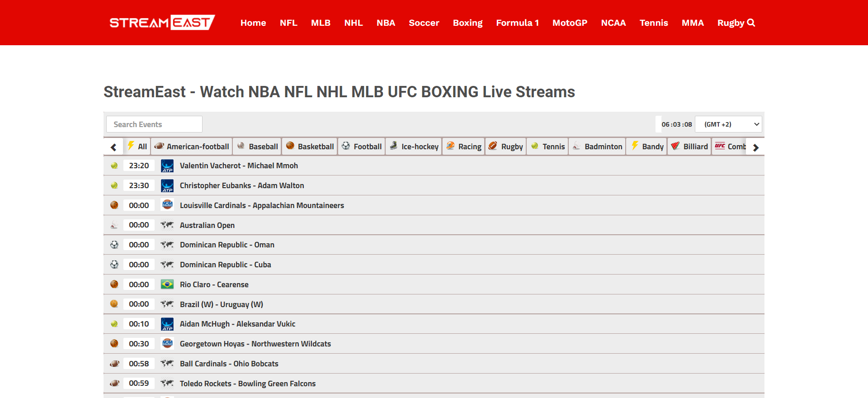Click badminton icon on Australian Open row
868x398 pixels.
114,225
